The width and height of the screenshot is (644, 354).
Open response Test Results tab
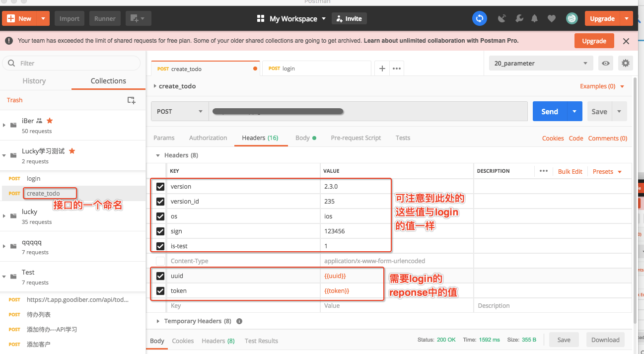coord(261,341)
